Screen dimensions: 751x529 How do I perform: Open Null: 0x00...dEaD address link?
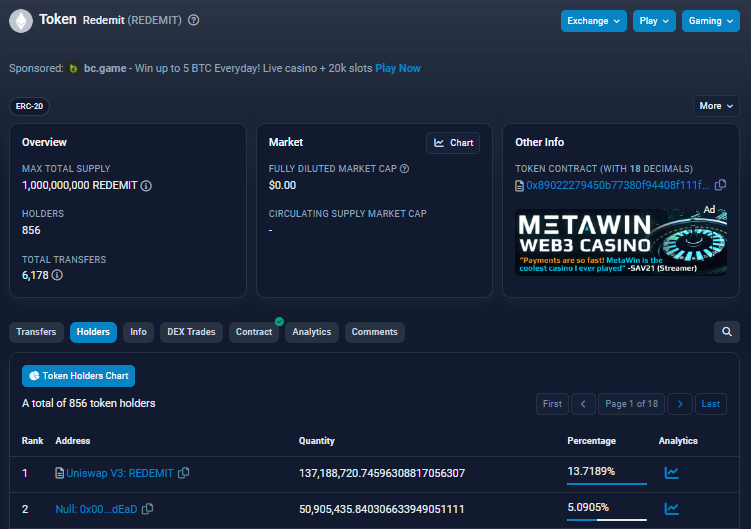(96, 509)
